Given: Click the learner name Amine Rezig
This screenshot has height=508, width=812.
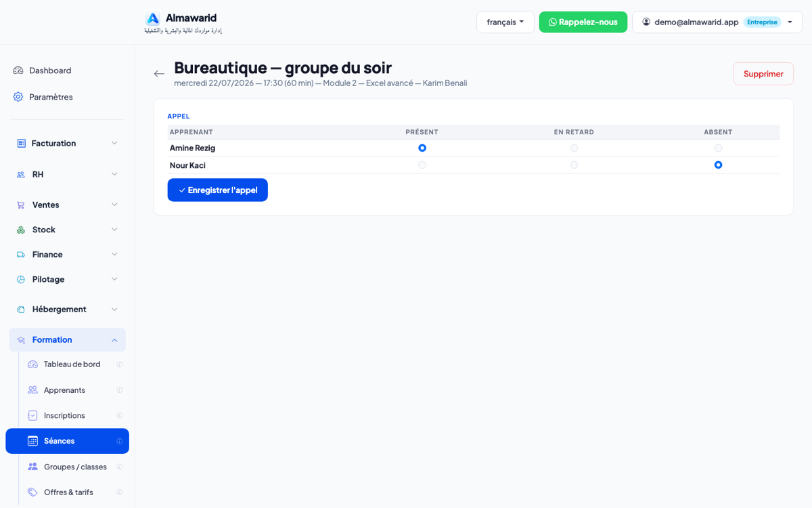Looking at the screenshot, I should [x=193, y=148].
